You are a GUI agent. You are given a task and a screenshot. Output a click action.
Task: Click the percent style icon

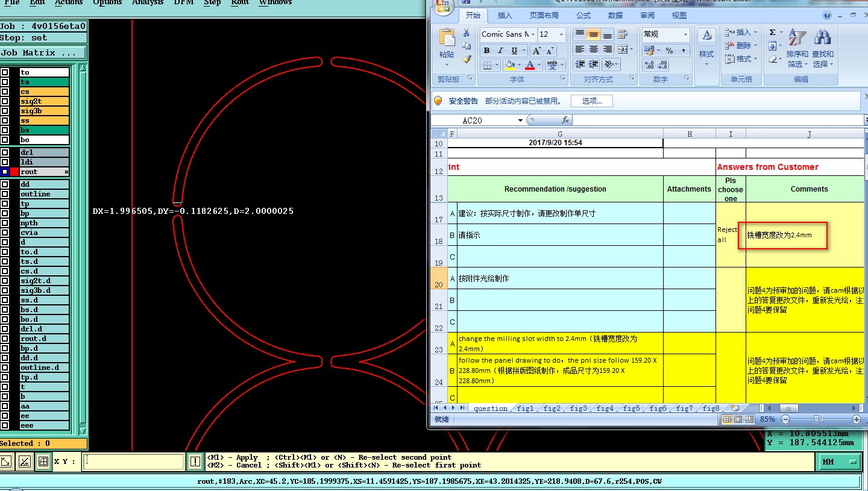click(x=669, y=51)
